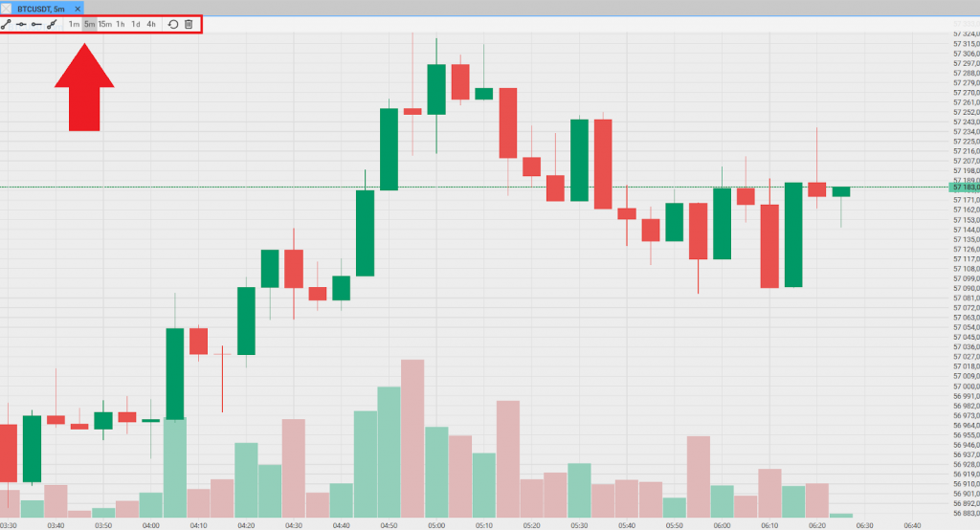This screenshot has height=530, width=980.
Task: Click the trash icon to delete drawings
Action: click(x=189, y=24)
